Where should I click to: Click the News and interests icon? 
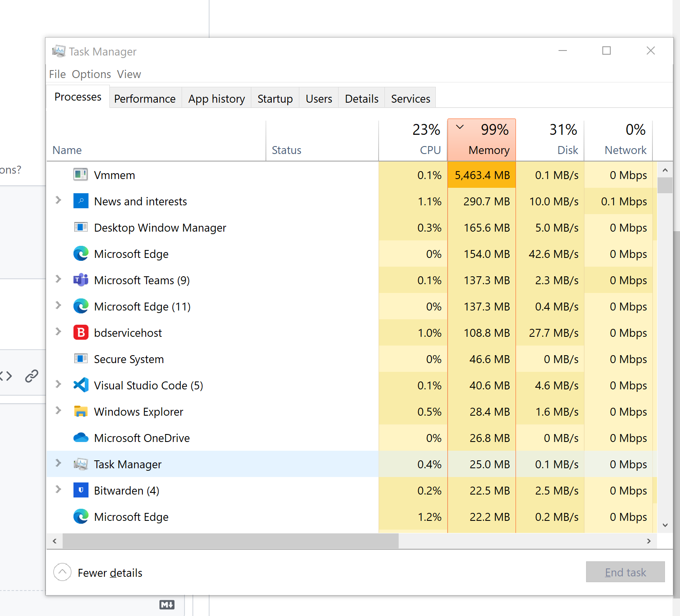pyautogui.click(x=81, y=201)
